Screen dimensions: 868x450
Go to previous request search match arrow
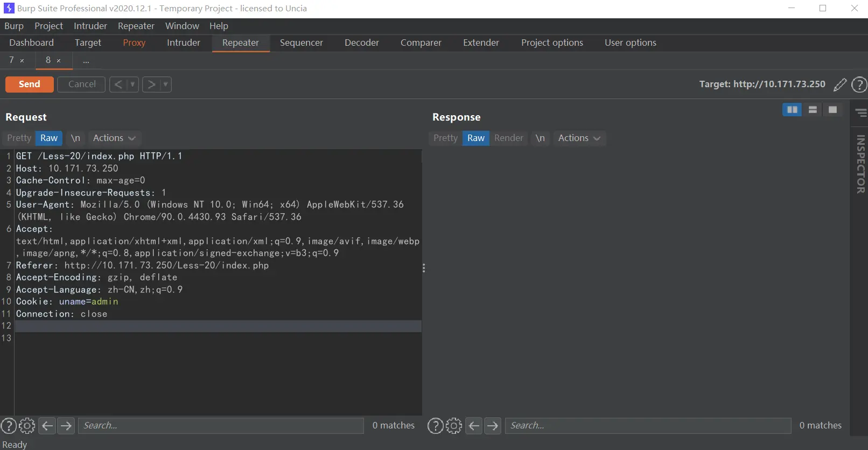click(x=47, y=426)
